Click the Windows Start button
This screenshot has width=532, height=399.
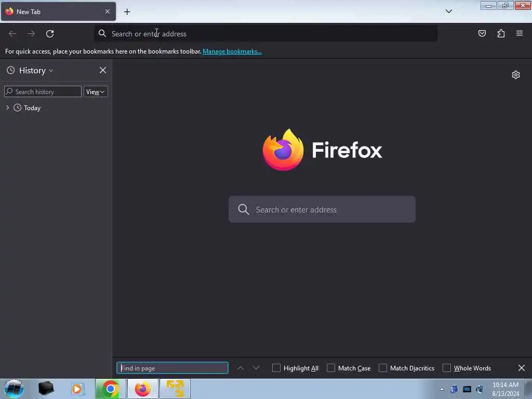14,389
